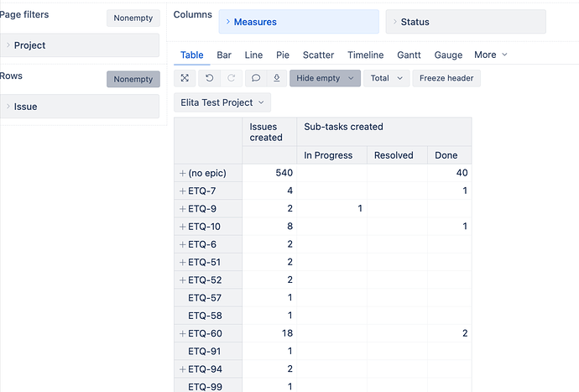
Task: Click the redo arrow icon
Action: (231, 78)
